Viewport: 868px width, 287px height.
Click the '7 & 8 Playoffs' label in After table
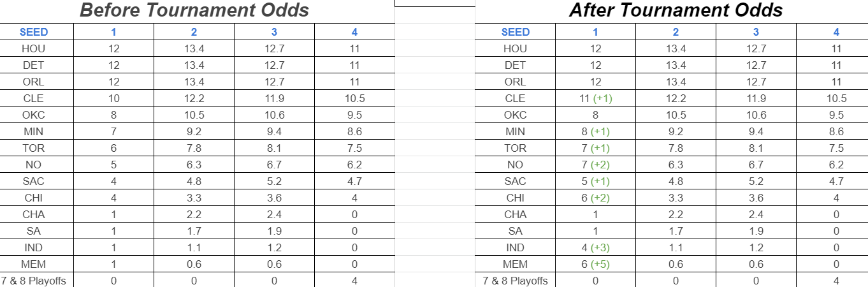(x=515, y=281)
